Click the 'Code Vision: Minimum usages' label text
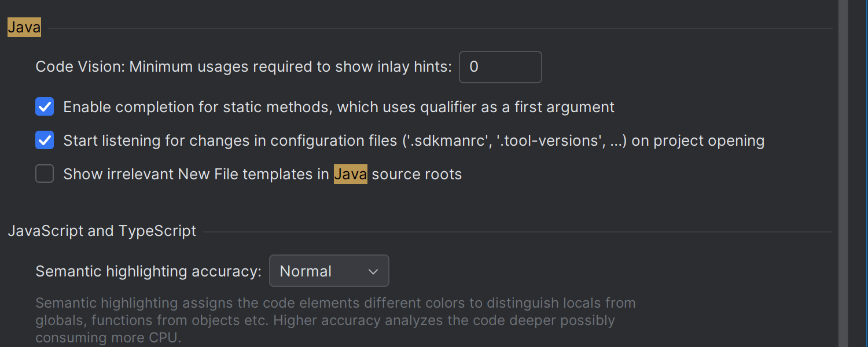Viewport: 868px width, 347px height. click(243, 67)
